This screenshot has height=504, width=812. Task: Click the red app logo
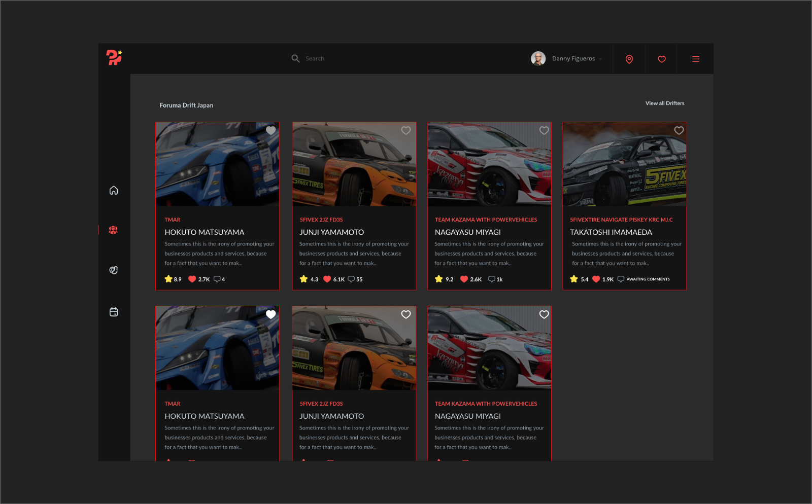point(114,57)
